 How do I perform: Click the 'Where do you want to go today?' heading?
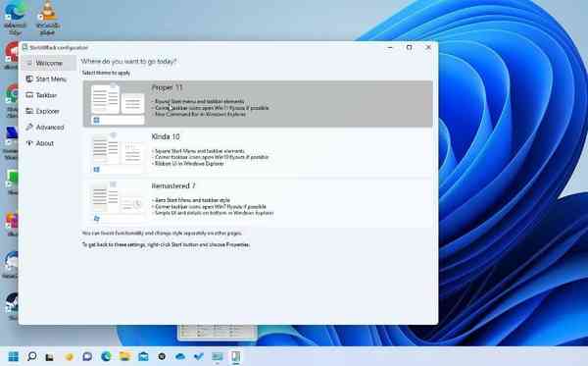(128, 61)
